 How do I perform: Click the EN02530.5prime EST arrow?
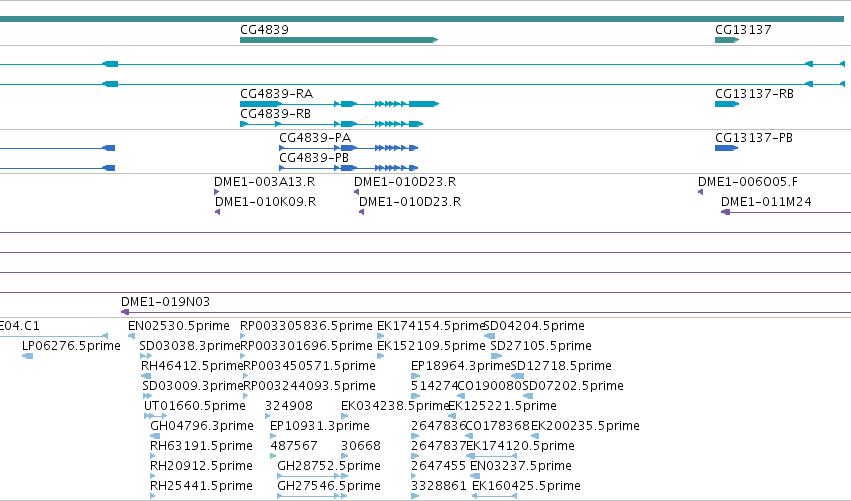131,336
